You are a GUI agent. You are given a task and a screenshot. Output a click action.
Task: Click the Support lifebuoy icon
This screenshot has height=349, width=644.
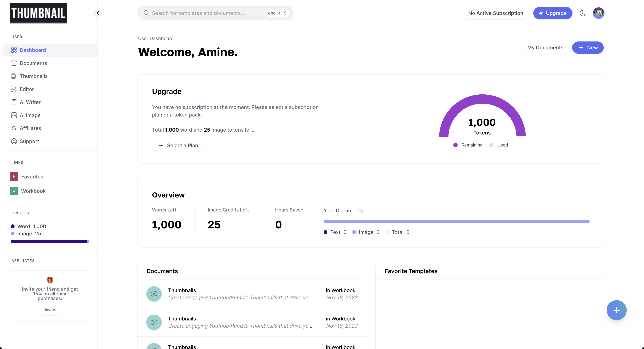(14, 141)
